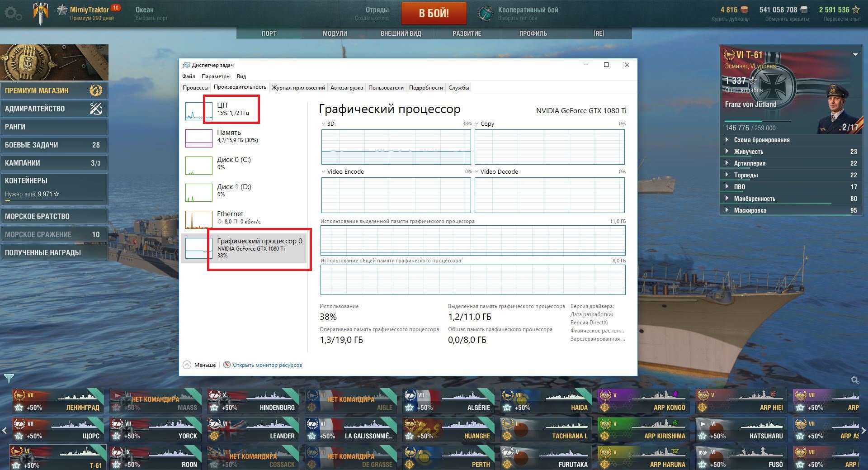Click the clan crest emblem beside MirniyTraktor
The width and height of the screenshot is (868, 470).
[41, 14]
